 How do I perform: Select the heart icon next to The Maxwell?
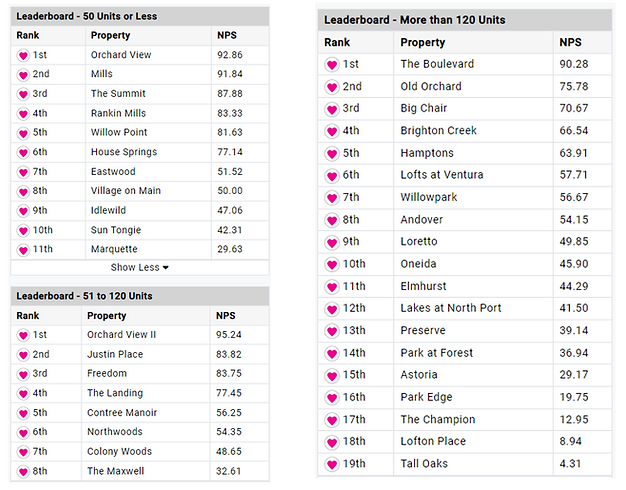tap(23, 472)
